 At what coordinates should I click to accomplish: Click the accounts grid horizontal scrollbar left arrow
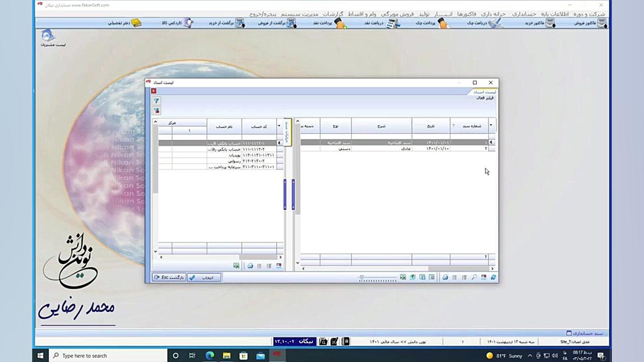pos(161,257)
